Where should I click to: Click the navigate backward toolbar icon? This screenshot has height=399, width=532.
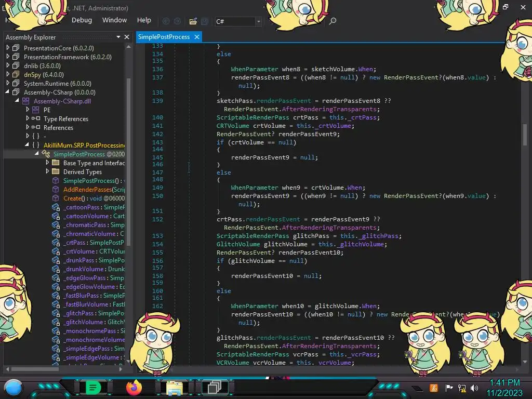(166, 21)
